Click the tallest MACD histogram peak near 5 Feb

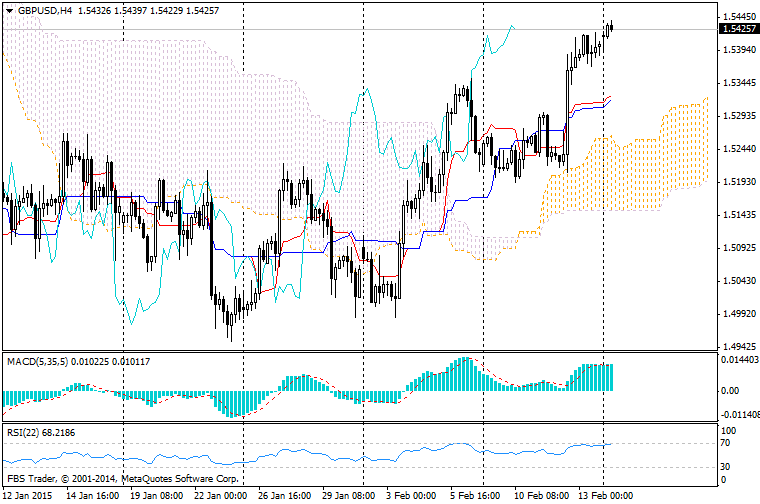(x=466, y=374)
